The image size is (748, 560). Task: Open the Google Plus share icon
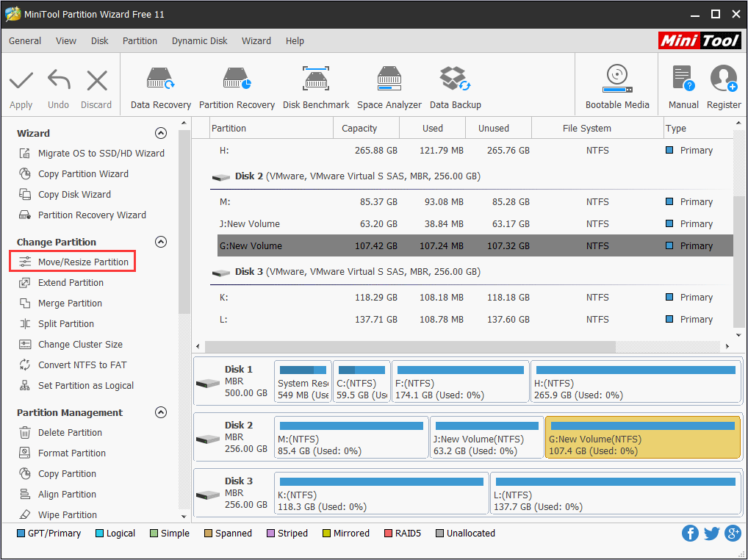[x=733, y=533]
